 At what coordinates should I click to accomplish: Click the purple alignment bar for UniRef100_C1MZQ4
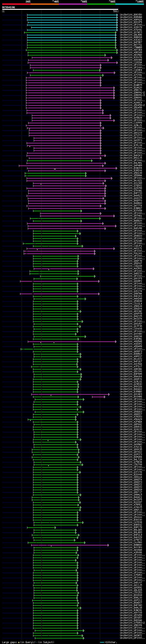[73, 63]
